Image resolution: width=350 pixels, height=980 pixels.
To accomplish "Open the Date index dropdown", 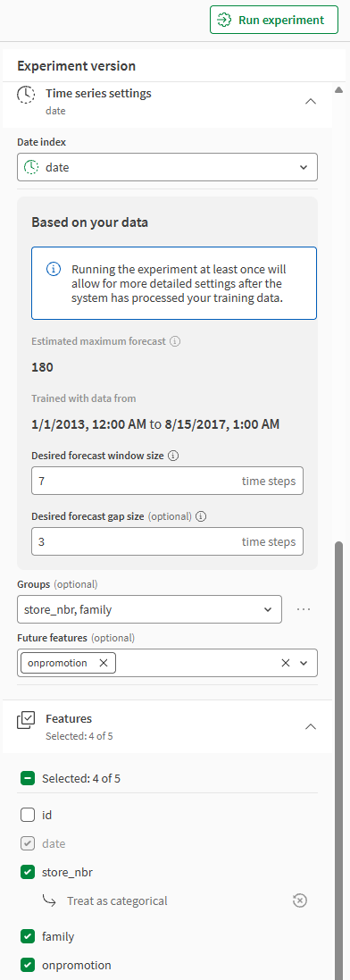I will (x=167, y=167).
